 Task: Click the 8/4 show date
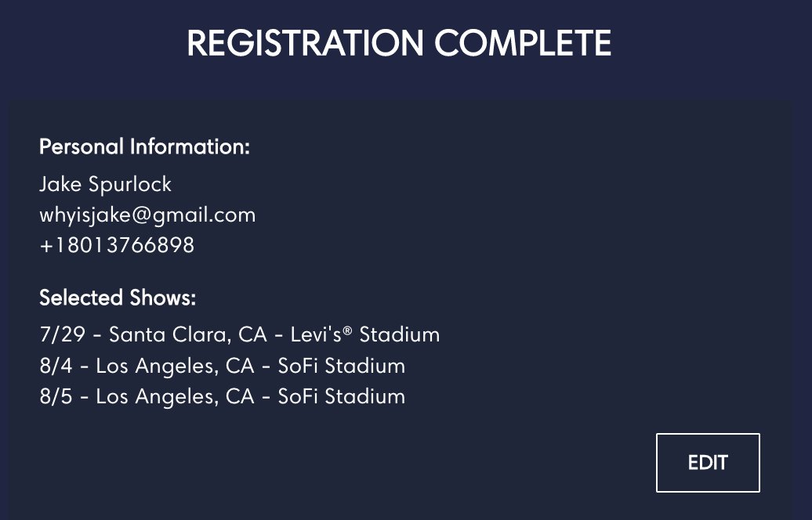[x=53, y=366]
